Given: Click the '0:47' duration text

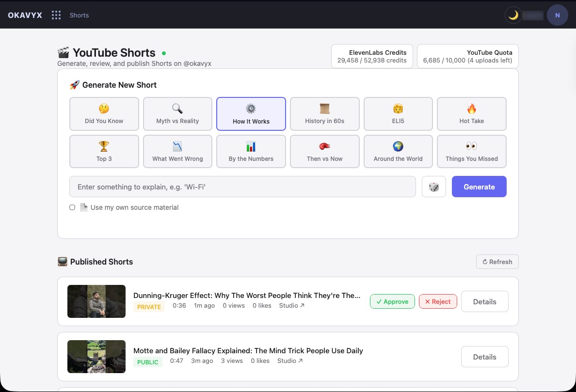Looking at the screenshot, I should coord(176,361).
